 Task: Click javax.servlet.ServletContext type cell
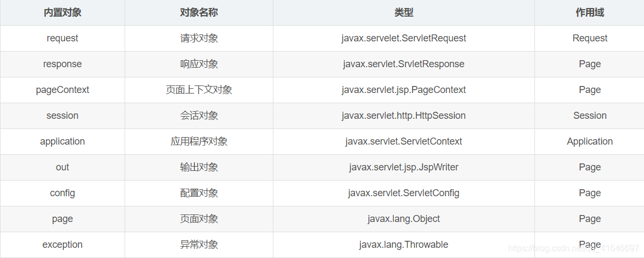pyautogui.click(x=404, y=141)
